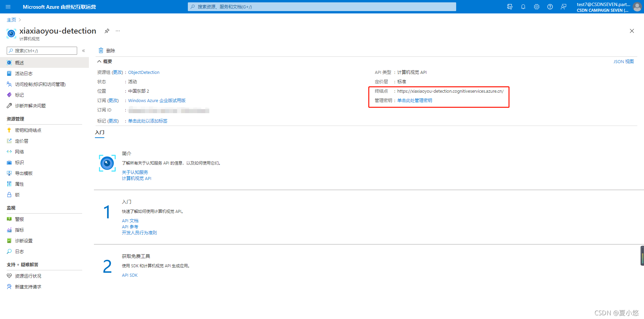Open the API 文档 link
The image size is (644, 319).
[x=130, y=221]
